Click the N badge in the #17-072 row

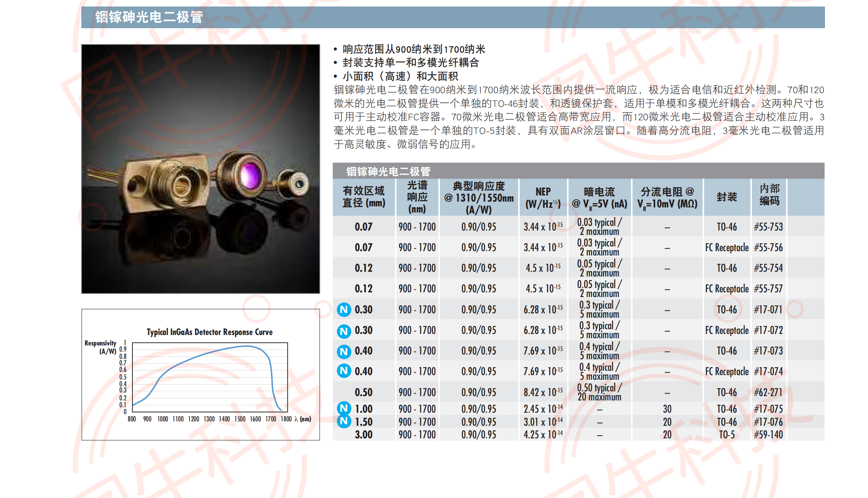click(x=344, y=331)
